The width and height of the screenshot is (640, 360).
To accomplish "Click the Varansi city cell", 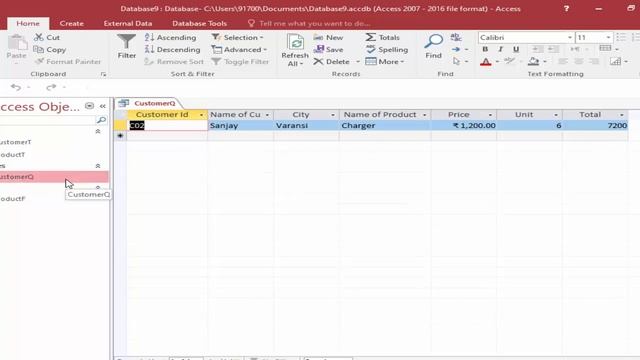I will pyautogui.click(x=306, y=126).
